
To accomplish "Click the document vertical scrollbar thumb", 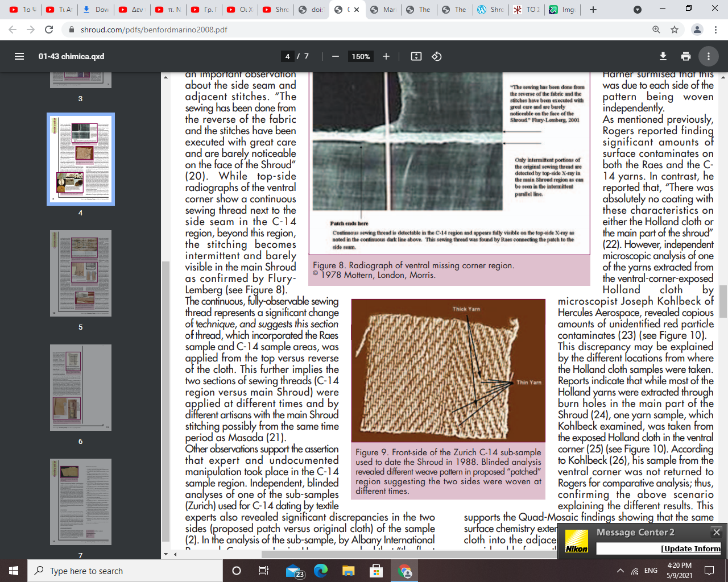I will pyautogui.click(x=723, y=301).
